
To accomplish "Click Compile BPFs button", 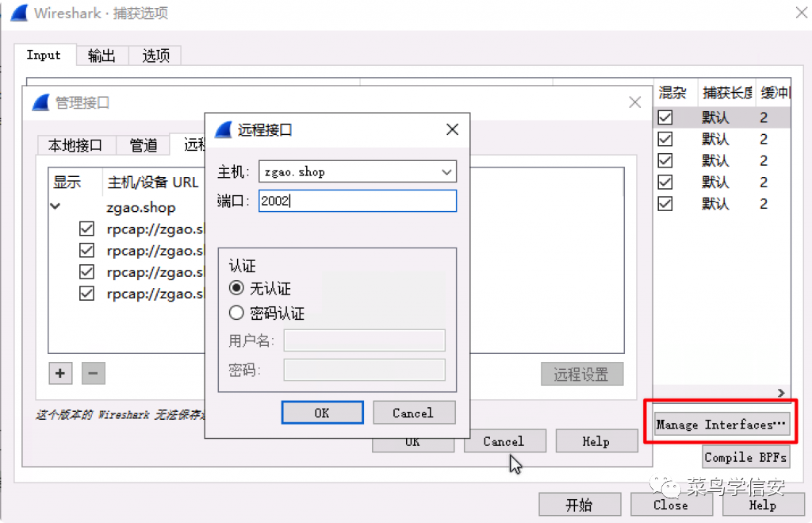I will pyautogui.click(x=745, y=456).
